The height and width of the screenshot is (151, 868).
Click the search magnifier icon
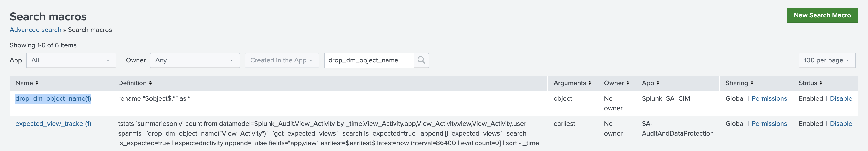pos(421,60)
